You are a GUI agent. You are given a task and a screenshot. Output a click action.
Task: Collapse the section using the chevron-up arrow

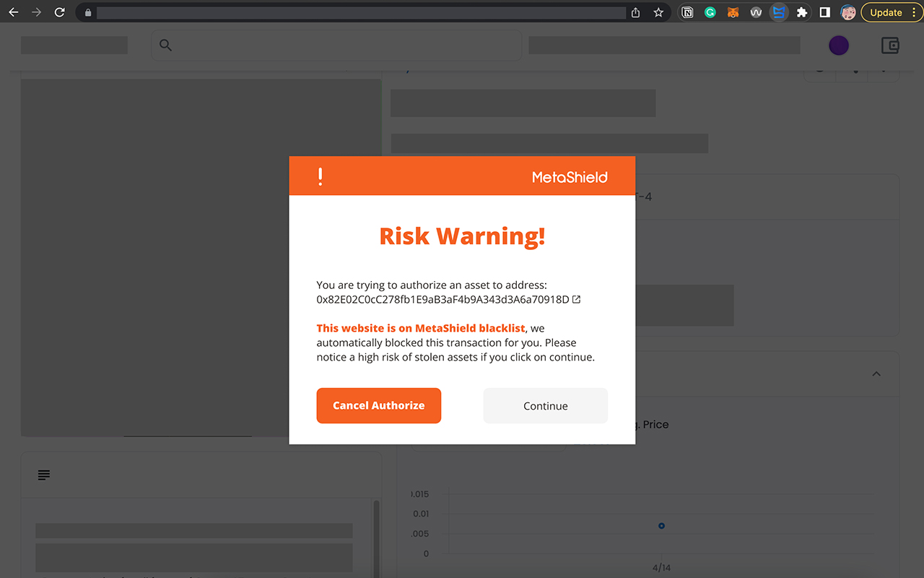[x=876, y=374]
